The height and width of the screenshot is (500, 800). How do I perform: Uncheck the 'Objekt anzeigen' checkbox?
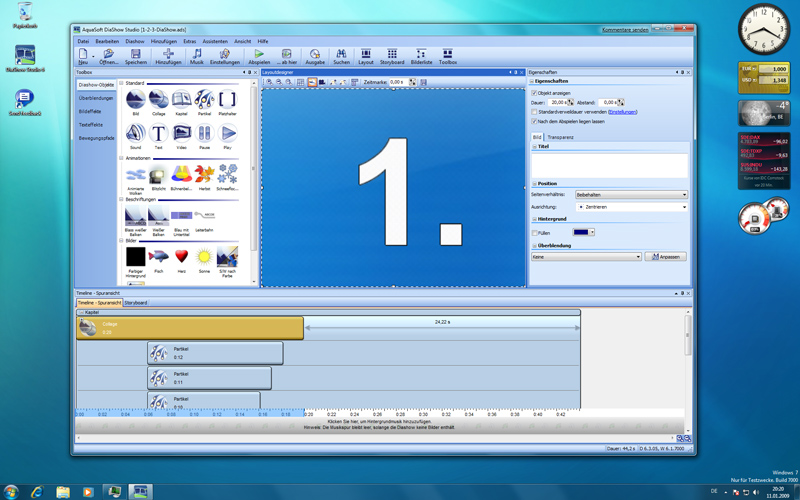(x=534, y=93)
